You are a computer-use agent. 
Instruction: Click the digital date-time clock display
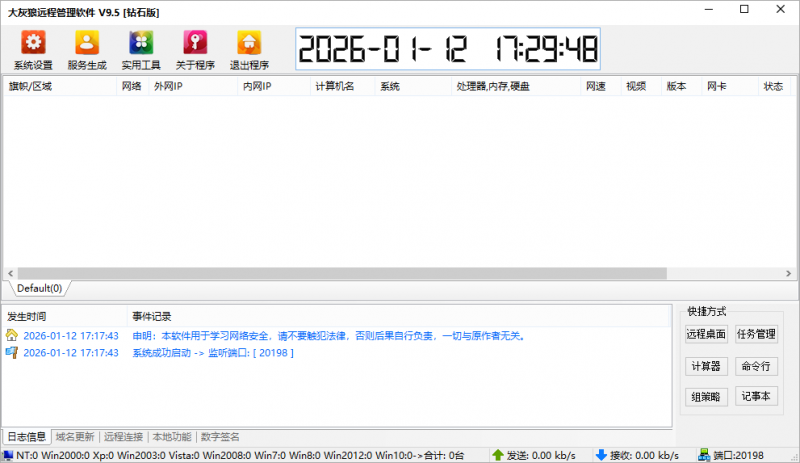pyautogui.click(x=448, y=49)
